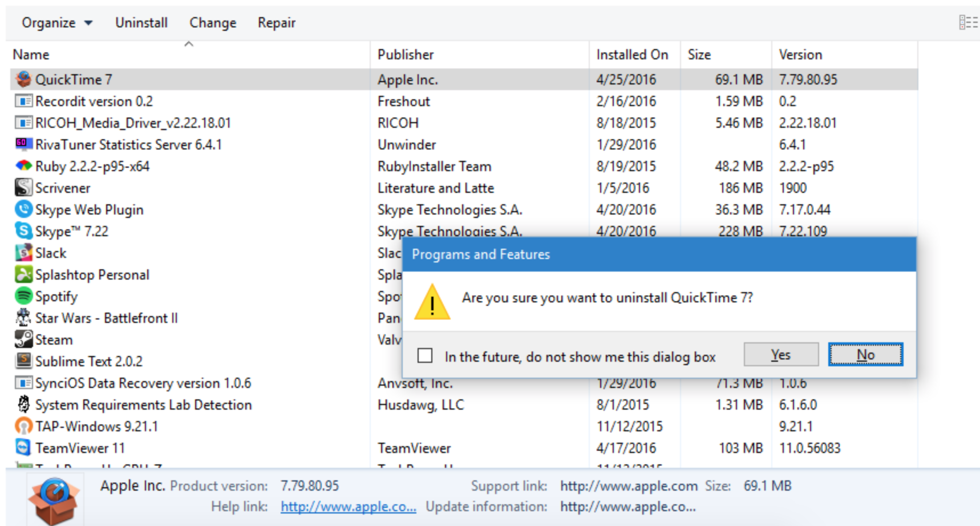This screenshot has width=980, height=526.
Task: Open the Apple help link
Action: (348, 507)
